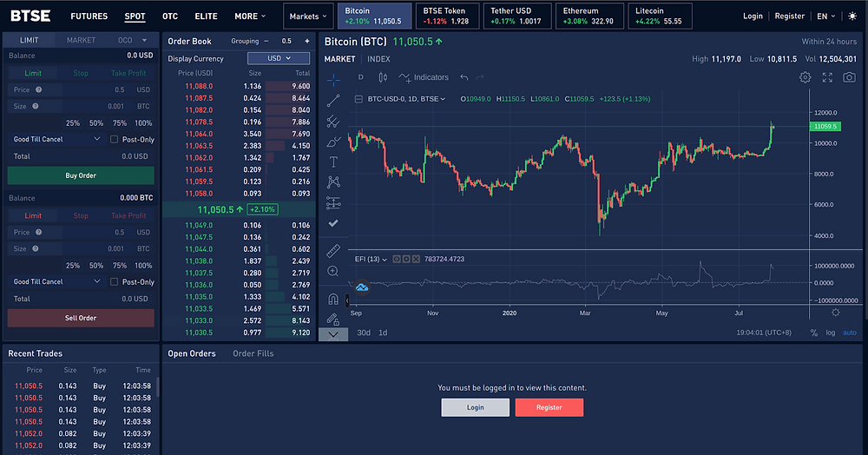Collapse the BTC-USD-0 legend toggle box

[358, 99]
